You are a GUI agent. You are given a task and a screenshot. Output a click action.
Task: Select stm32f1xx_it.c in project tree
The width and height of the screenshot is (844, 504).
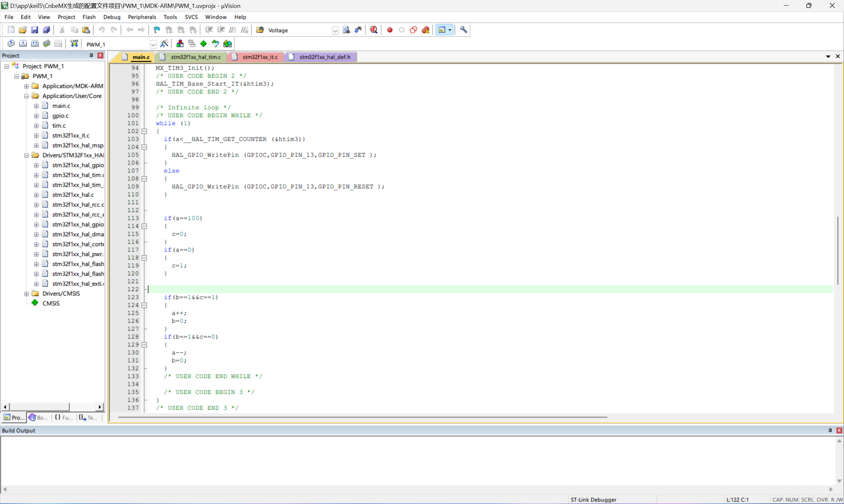[x=71, y=135]
